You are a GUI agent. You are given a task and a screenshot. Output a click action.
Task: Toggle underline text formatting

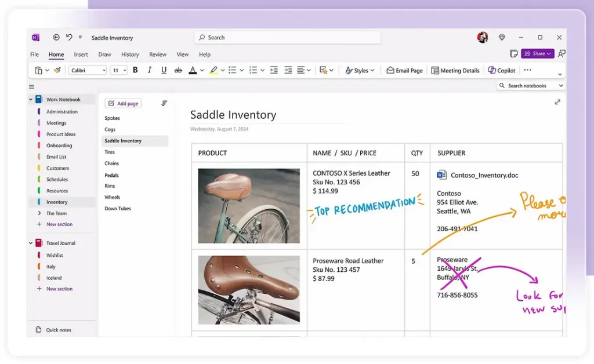pos(164,70)
